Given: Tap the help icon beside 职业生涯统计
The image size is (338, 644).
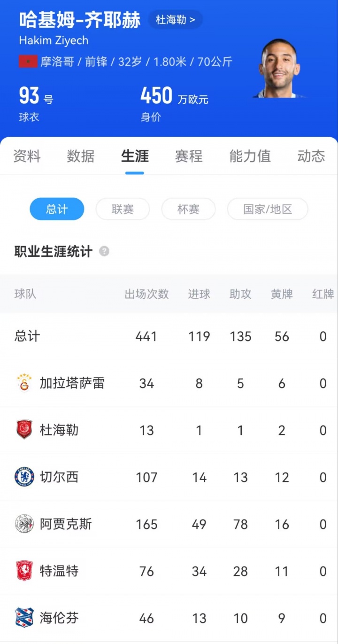Looking at the screenshot, I should (x=104, y=251).
